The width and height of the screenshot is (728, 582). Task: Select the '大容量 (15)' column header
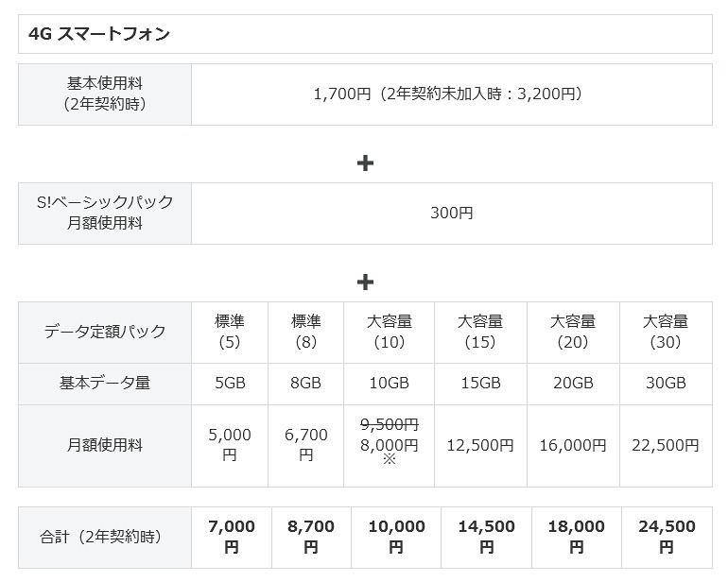click(480, 333)
